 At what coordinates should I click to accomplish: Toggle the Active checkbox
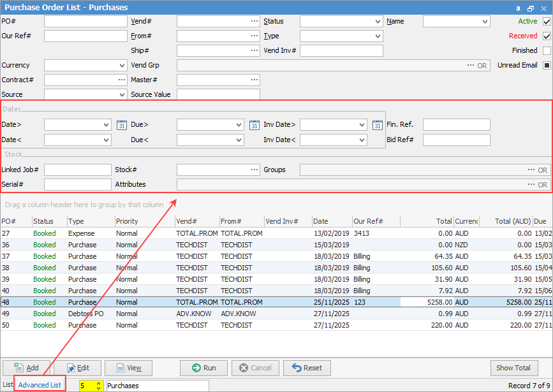click(x=547, y=22)
